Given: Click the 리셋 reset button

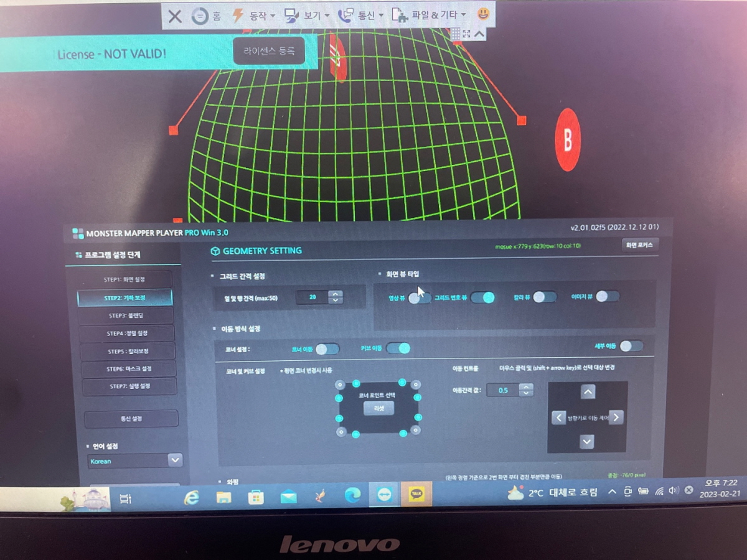Looking at the screenshot, I should (379, 409).
